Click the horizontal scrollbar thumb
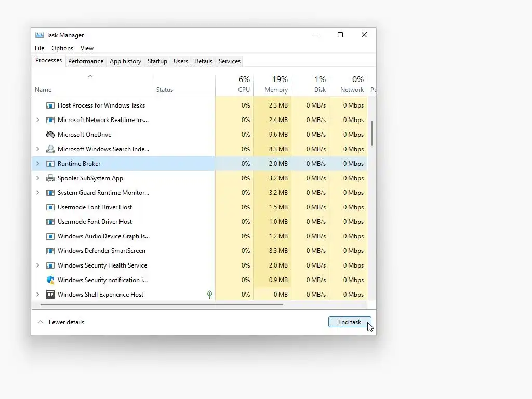The height and width of the screenshot is (399, 532). [x=162, y=305]
